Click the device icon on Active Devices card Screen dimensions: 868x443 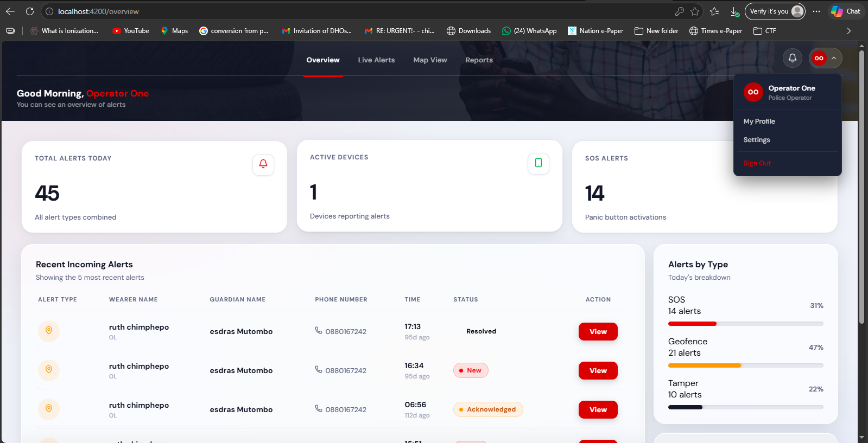point(538,163)
